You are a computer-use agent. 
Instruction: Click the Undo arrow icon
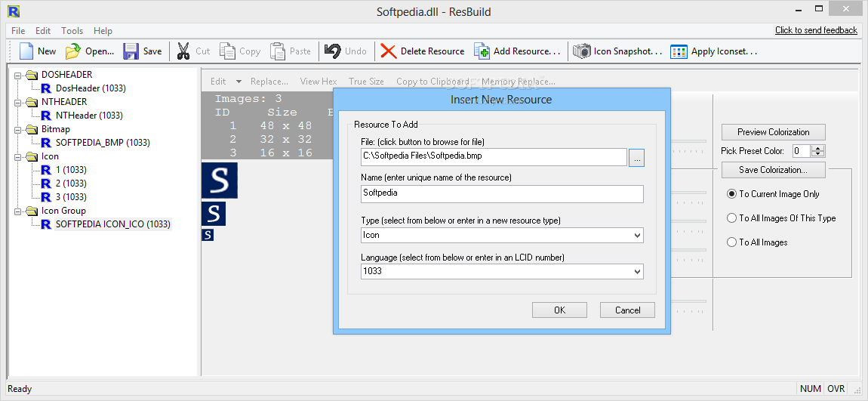coord(333,51)
